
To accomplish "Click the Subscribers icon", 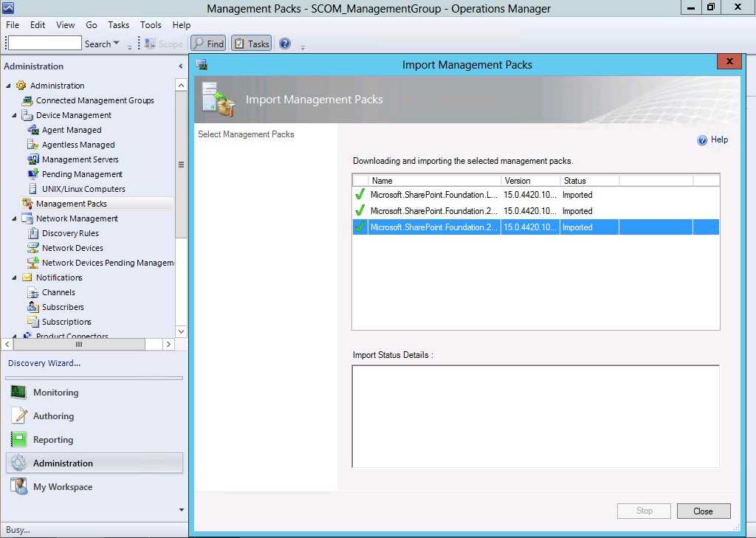I will pos(32,307).
